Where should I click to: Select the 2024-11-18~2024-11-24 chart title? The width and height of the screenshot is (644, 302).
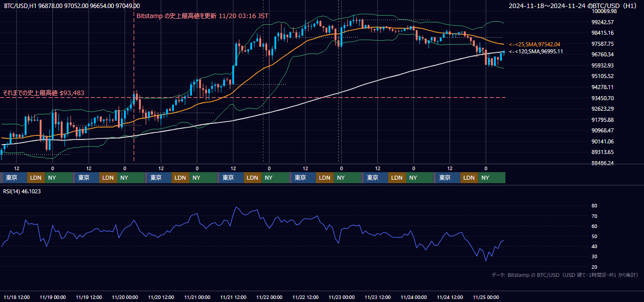click(x=573, y=6)
